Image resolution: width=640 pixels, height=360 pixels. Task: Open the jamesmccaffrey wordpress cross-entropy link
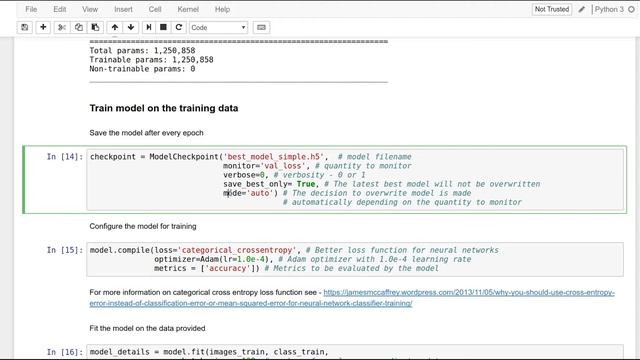(352, 298)
